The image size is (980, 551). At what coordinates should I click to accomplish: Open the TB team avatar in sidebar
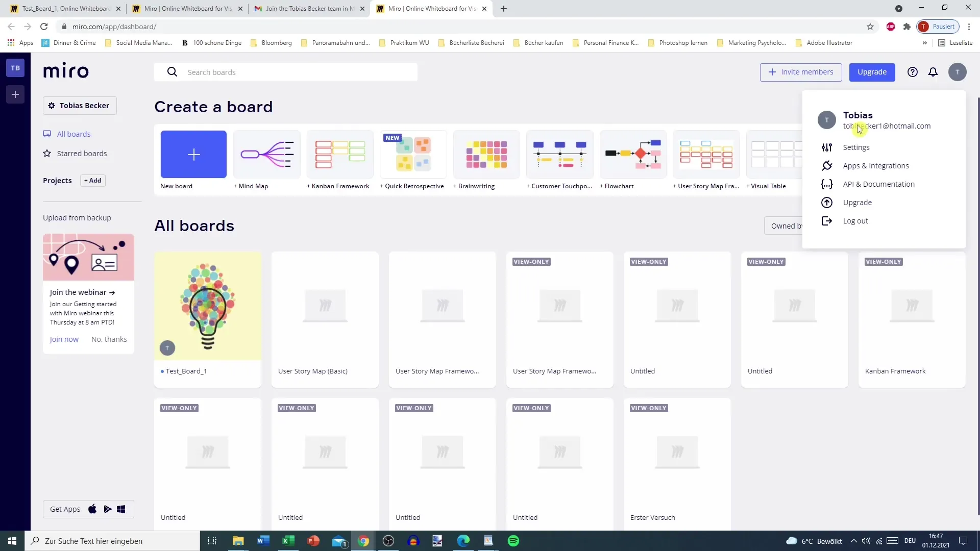[x=15, y=68]
